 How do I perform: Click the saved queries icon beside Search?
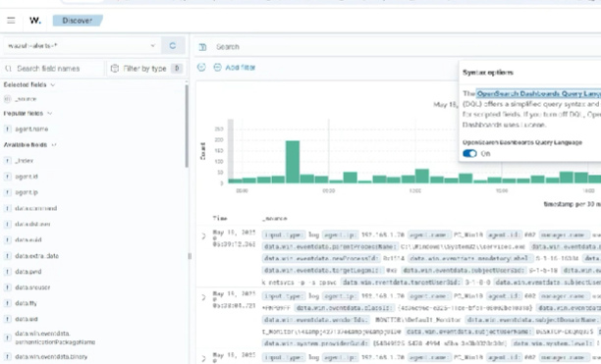click(202, 47)
